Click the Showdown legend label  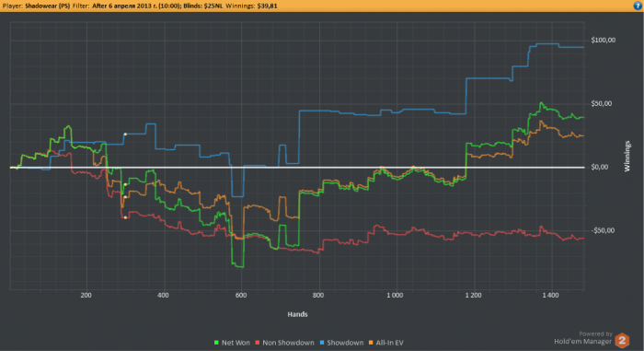pos(345,343)
